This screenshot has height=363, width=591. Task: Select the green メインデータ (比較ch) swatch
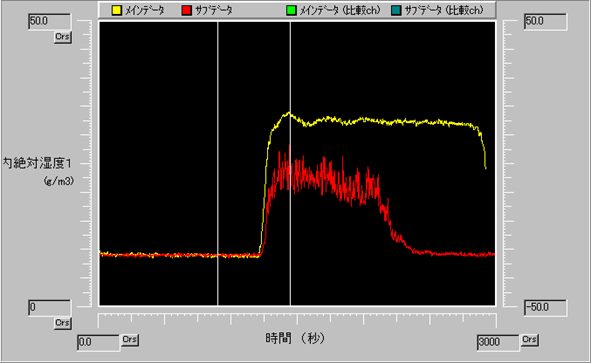pos(291,10)
